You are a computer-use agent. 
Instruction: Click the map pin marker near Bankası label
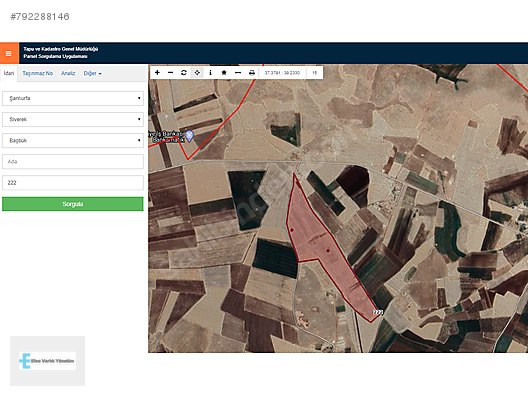190,136
